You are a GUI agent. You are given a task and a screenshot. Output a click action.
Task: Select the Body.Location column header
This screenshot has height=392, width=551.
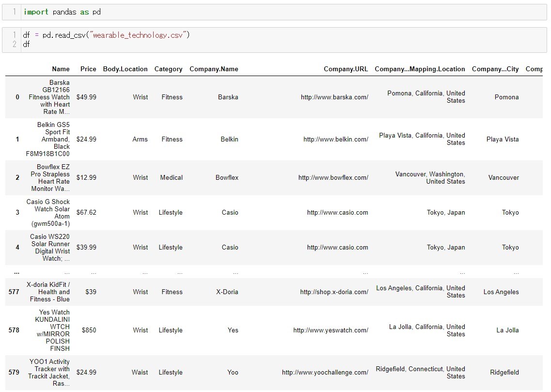(x=125, y=69)
